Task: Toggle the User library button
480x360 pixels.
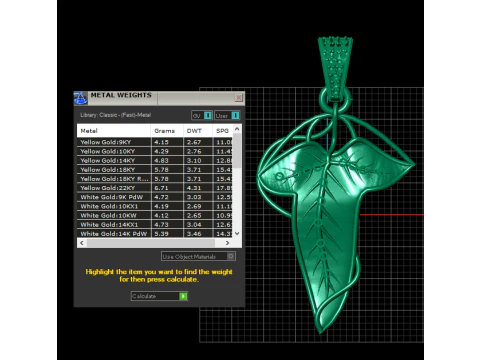Action: click(x=227, y=115)
